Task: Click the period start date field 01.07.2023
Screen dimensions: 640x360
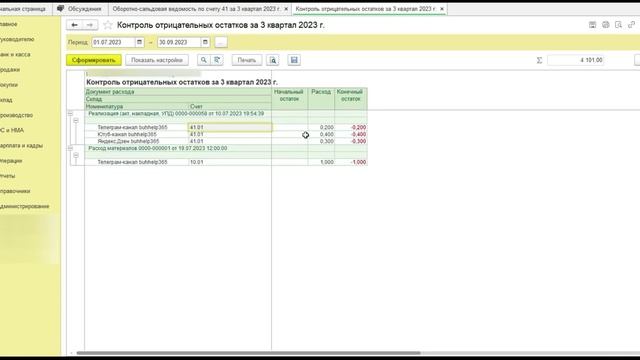Action: [x=113, y=42]
